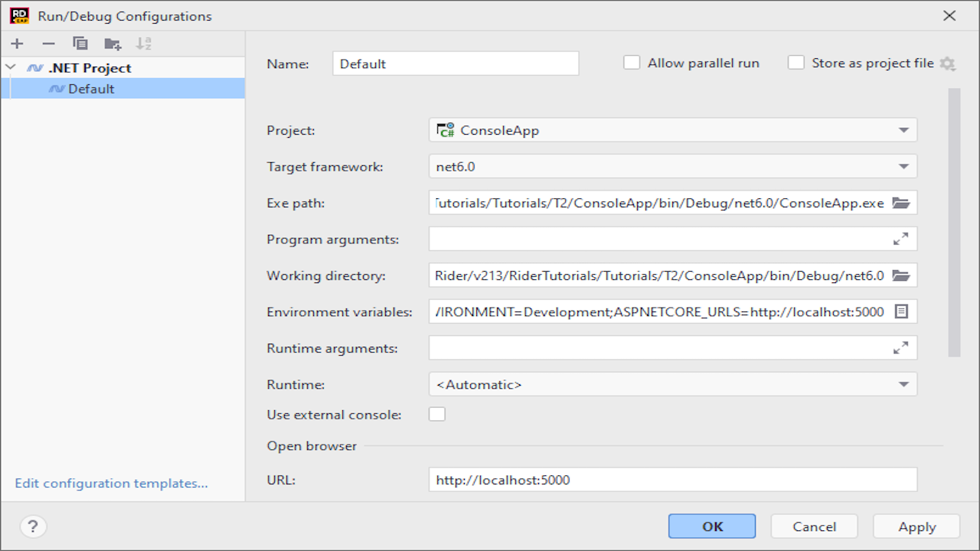The width and height of the screenshot is (980, 551).
Task: Click the Edit configuration templates link
Action: pos(111,484)
